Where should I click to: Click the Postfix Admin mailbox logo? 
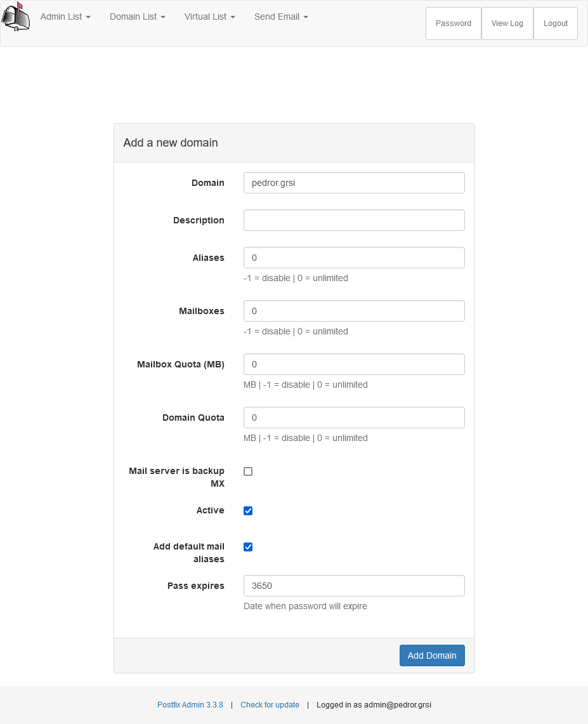(15, 16)
